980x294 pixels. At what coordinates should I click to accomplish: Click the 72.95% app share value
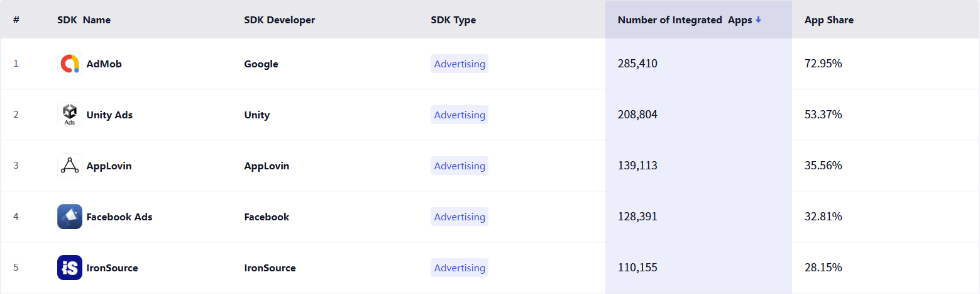point(823,64)
